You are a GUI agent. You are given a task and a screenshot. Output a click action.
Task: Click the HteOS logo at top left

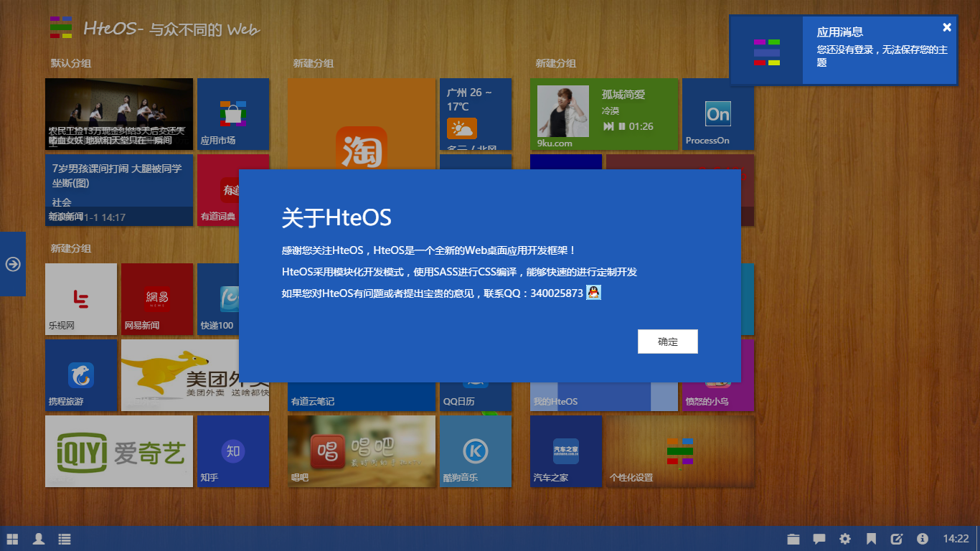click(60, 27)
